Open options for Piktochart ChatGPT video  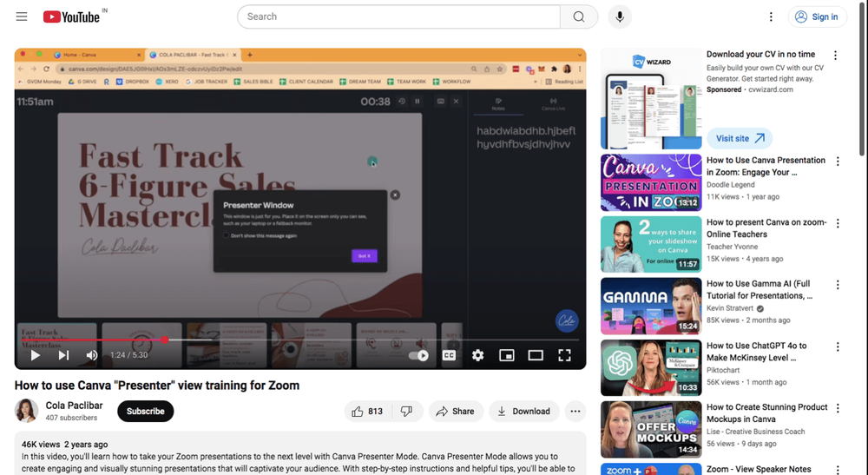pyautogui.click(x=838, y=346)
